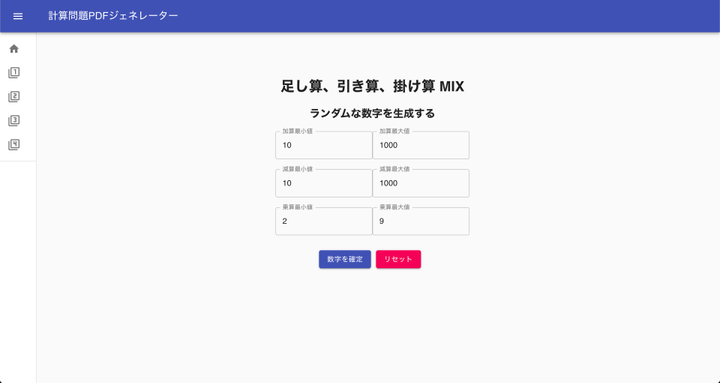Focus the 乗算最大値 input field
The image size is (720, 383).
coord(421,221)
